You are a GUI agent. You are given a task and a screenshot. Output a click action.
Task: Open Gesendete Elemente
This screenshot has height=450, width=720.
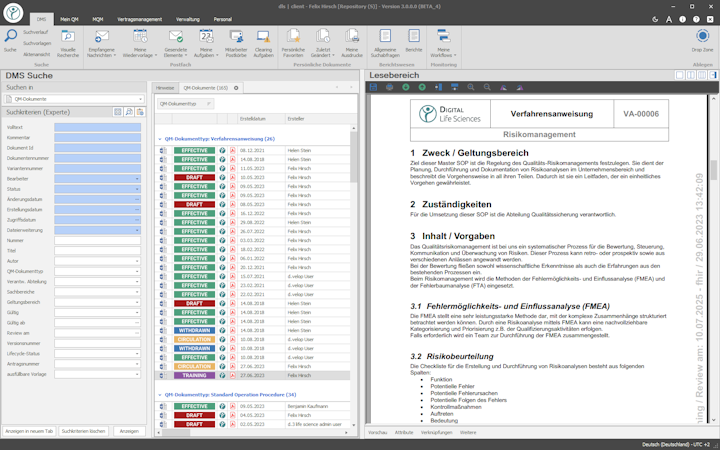pyautogui.click(x=175, y=44)
